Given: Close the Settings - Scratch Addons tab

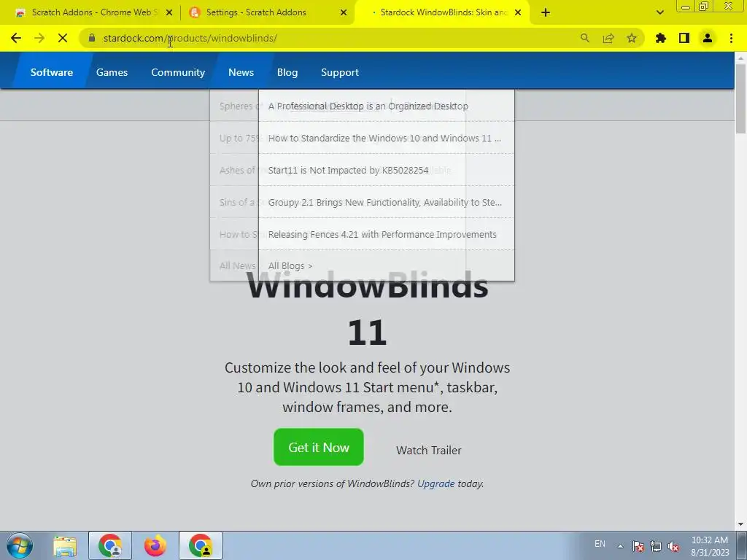Looking at the screenshot, I should (x=344, y=13).
